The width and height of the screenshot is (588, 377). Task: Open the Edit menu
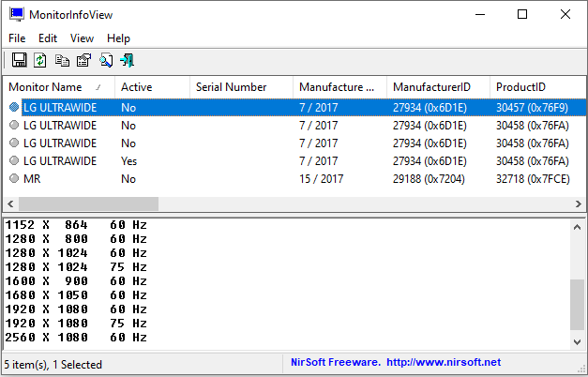[x=48, y=38]
